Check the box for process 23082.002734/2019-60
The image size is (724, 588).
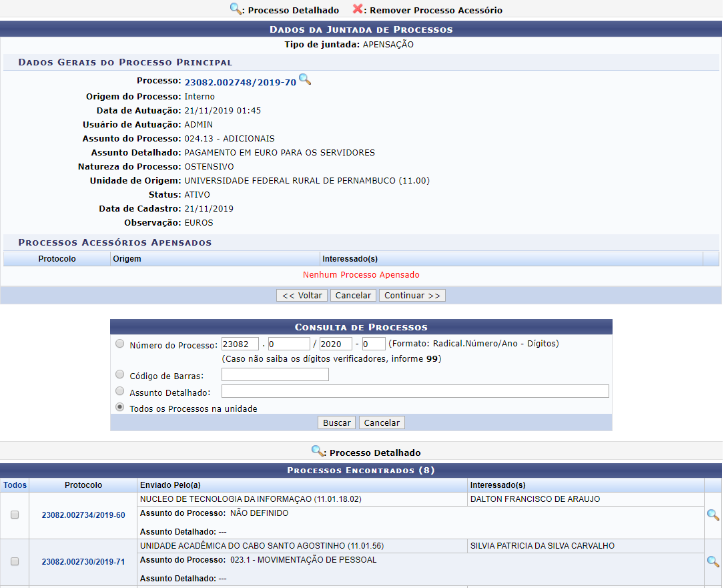[x=15, y=515]
